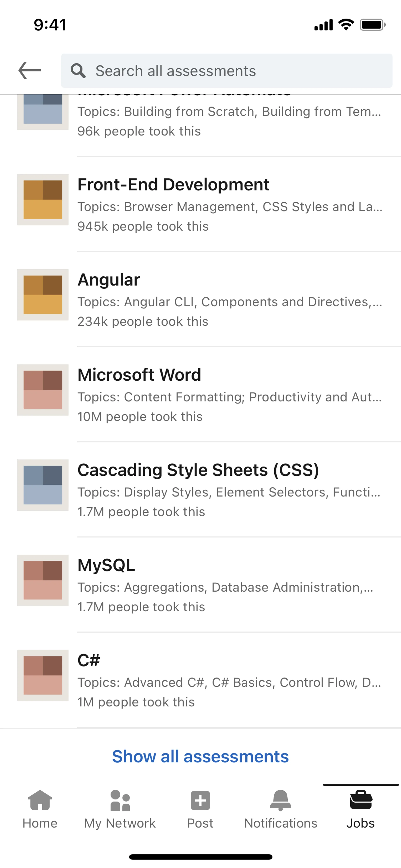Tap the Post plus icon

200,800
